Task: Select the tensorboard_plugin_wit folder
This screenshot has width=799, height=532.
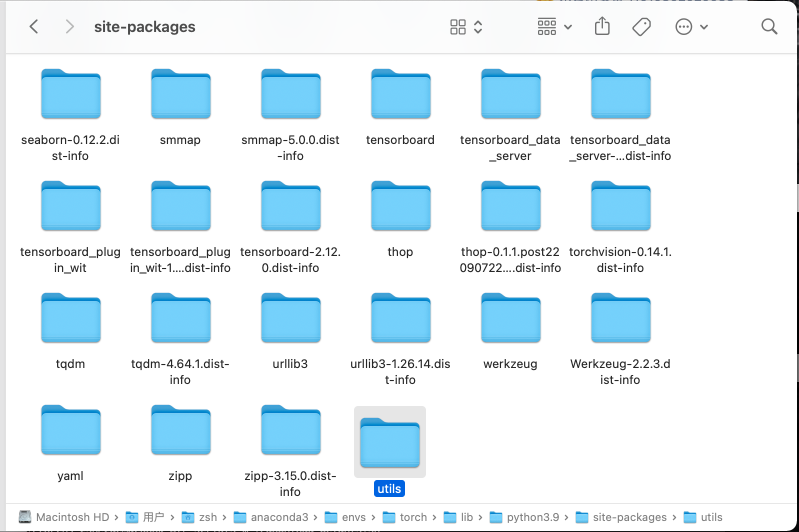Action: (x=70, y=206)
